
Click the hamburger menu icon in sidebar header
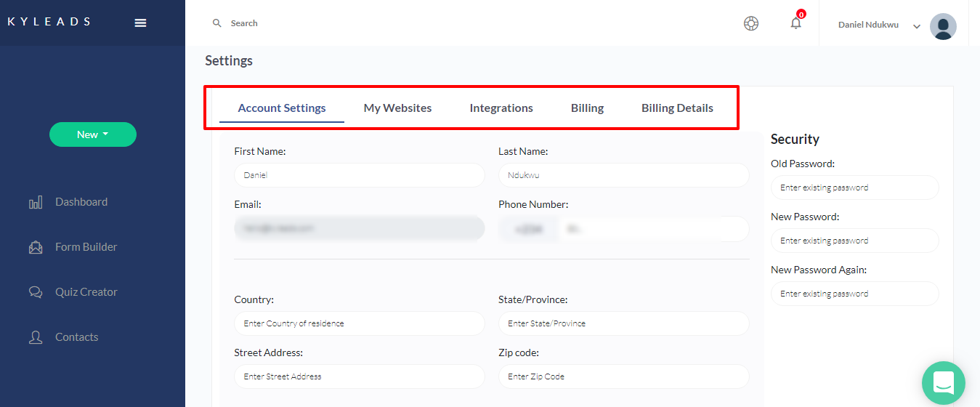pyautogui.click(x=141, y=23)
